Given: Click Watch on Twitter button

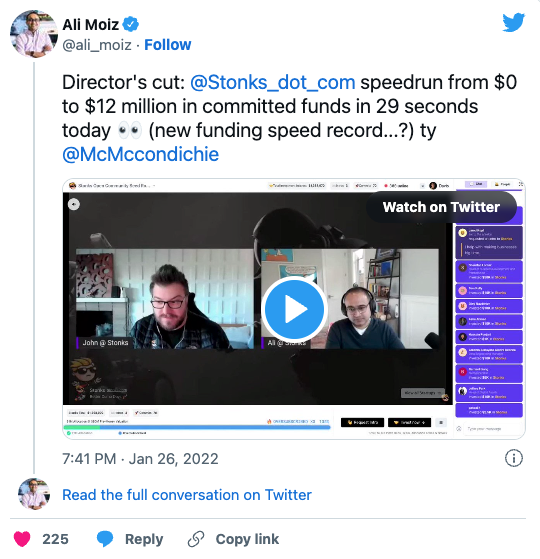Looking at the screenshot, I should pos(441,207).
